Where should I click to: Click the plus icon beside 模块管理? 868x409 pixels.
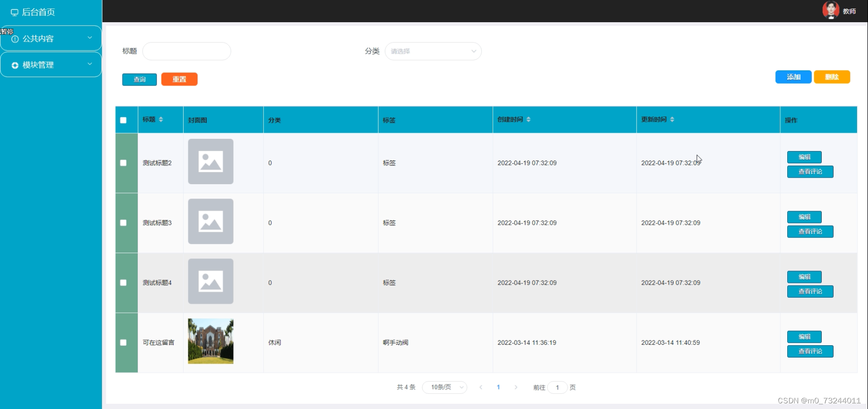click(x=15, y=65)
